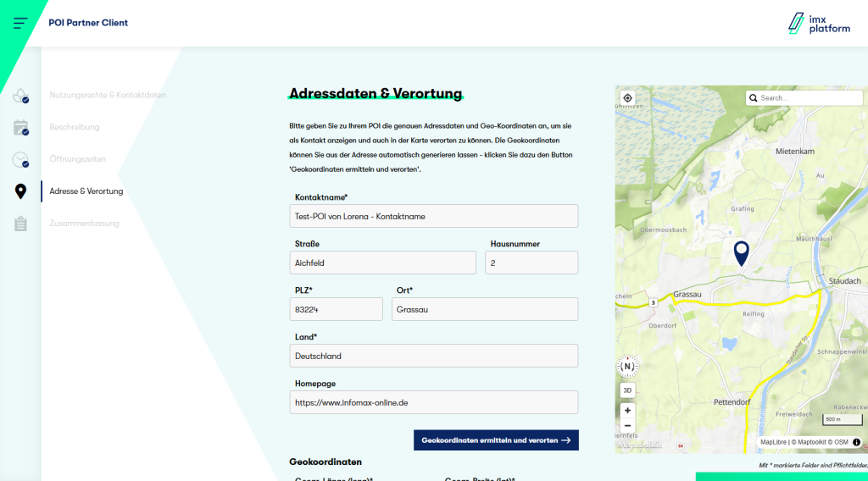Reset map orientation with compass icon

tap(627, 367)
